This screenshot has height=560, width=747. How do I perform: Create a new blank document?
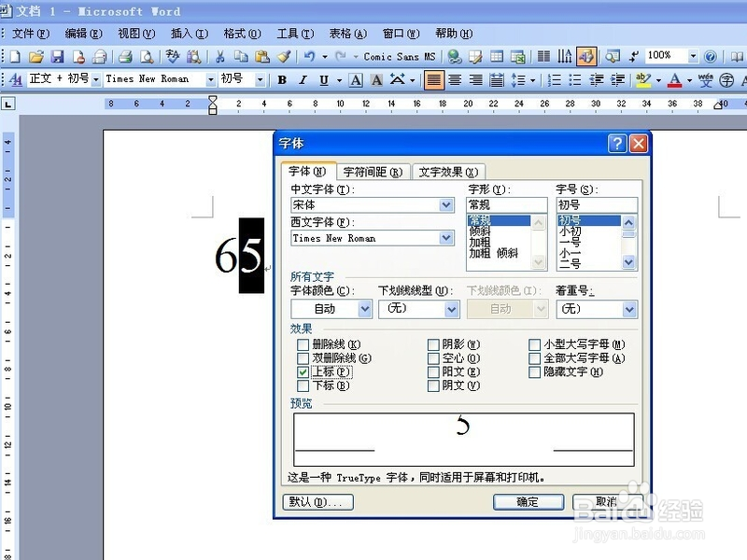tap(15, 57)
